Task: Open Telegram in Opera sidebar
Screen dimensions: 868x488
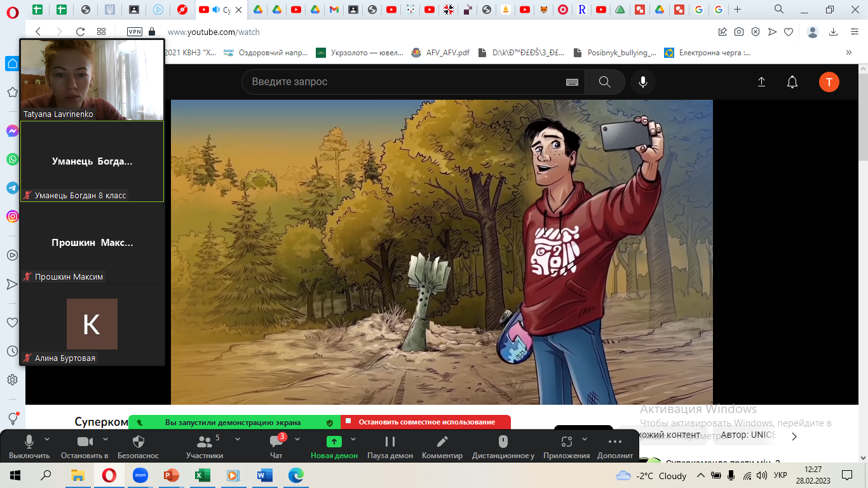Action: [x=12, y=188]
